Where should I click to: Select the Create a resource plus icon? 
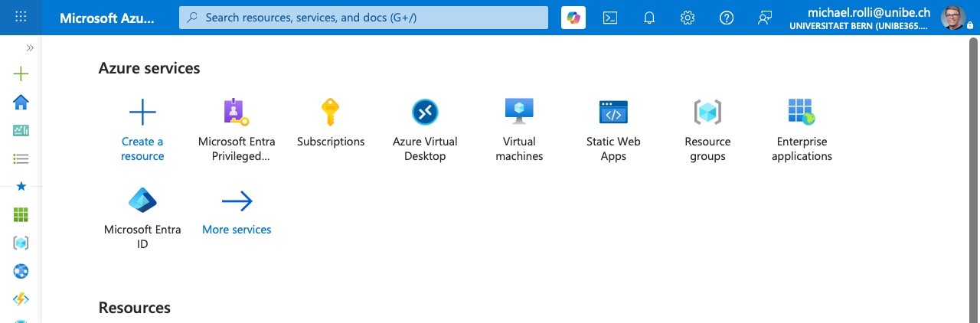pos(142,112)
